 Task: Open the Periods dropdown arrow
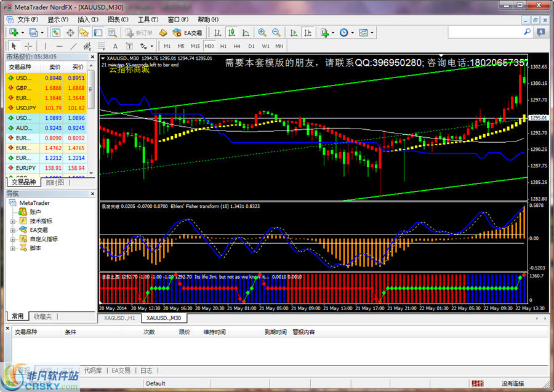pyautogui.click(x=353, y=33)
